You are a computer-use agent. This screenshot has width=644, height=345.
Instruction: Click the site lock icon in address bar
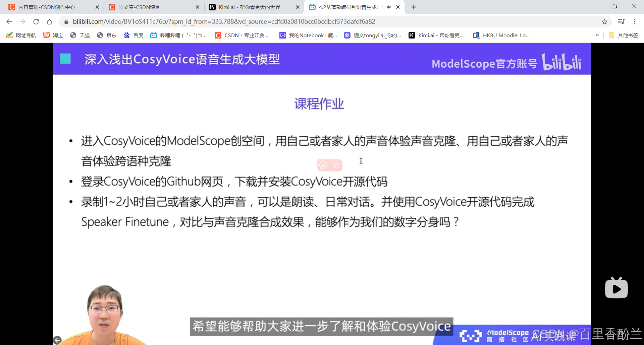[x=66, y=22]
